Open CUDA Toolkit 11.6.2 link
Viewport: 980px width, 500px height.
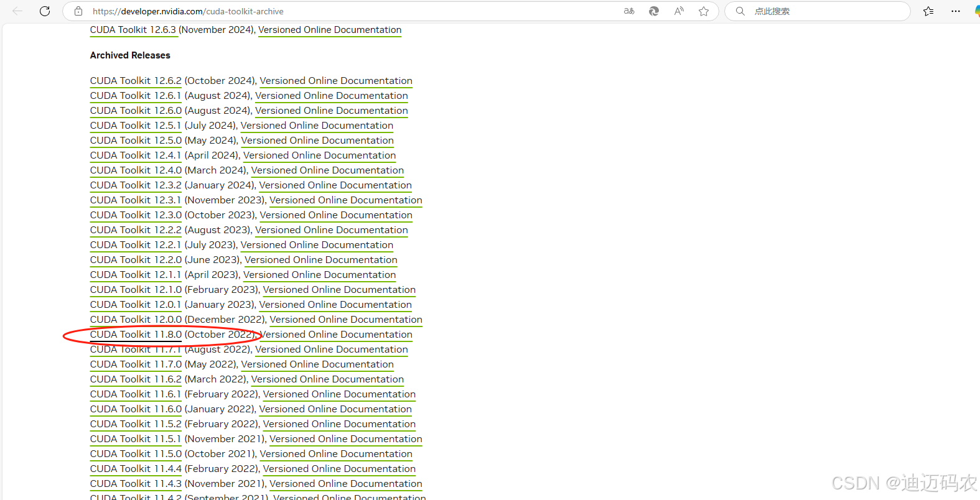coord(136,379)
